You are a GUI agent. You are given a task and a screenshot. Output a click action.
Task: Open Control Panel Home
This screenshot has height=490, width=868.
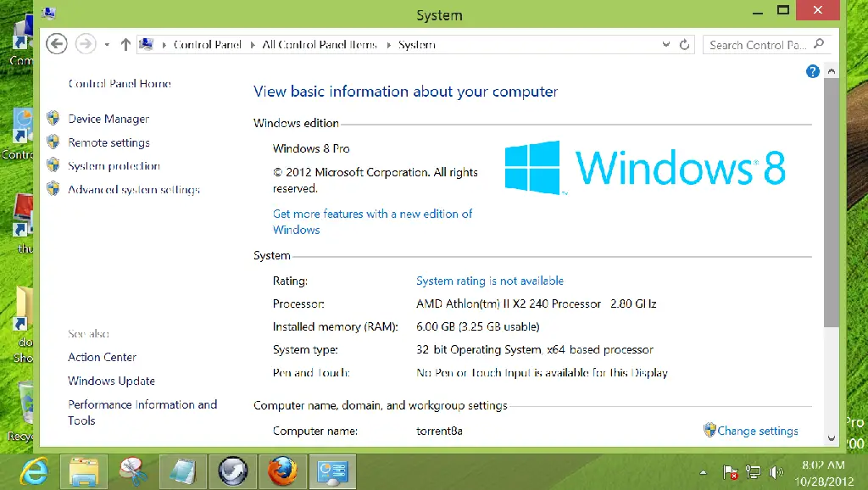[120, 84]
